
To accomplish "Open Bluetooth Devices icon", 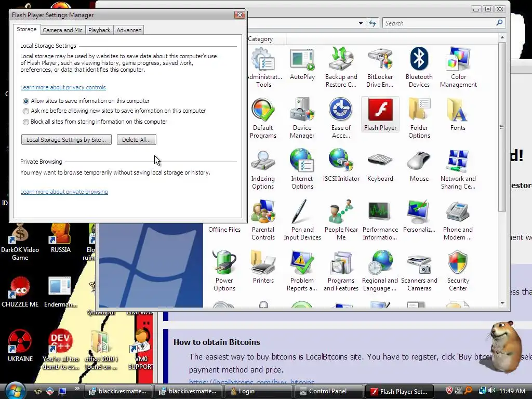I will point(419,67).
